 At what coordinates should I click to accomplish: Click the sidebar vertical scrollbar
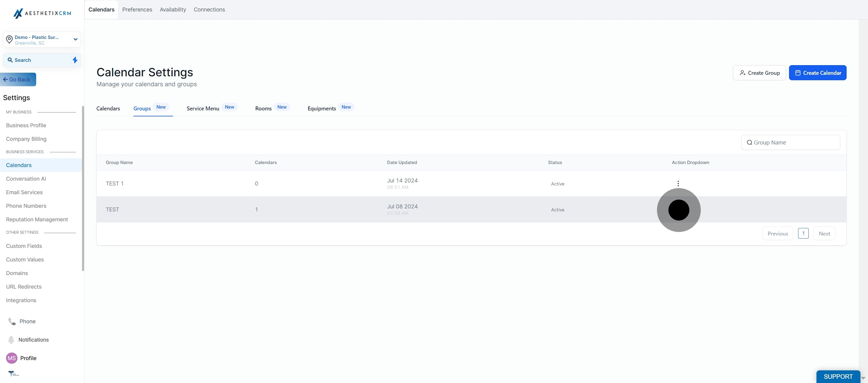click(83, 189)
